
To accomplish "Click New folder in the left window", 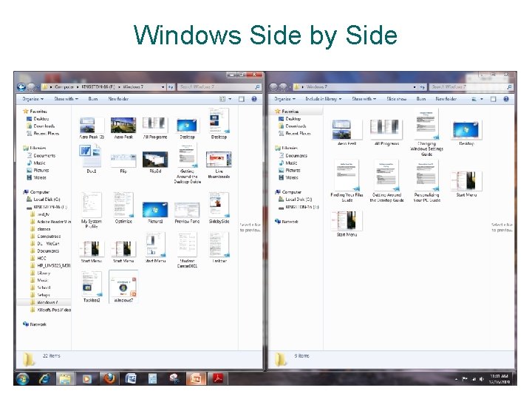I will pyautogui.click(x=118, y=99).
